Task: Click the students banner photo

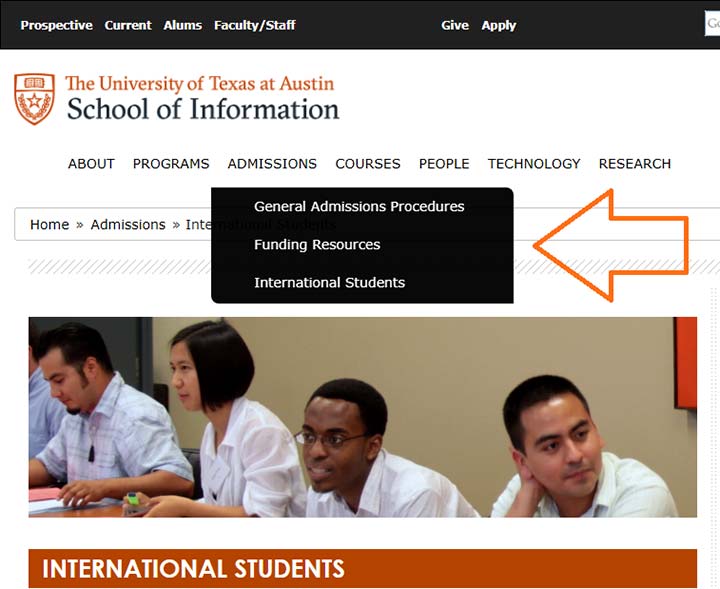Action: (363, 417)
